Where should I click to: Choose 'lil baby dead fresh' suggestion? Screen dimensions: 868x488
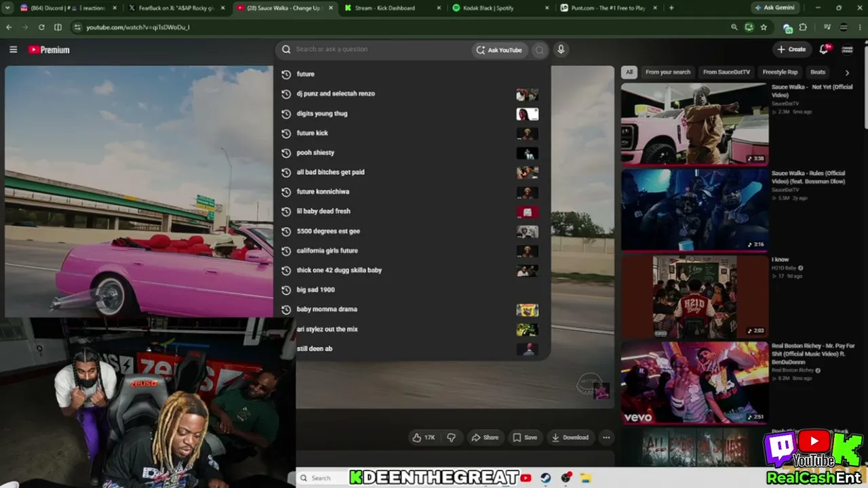(x=412, y=211)
